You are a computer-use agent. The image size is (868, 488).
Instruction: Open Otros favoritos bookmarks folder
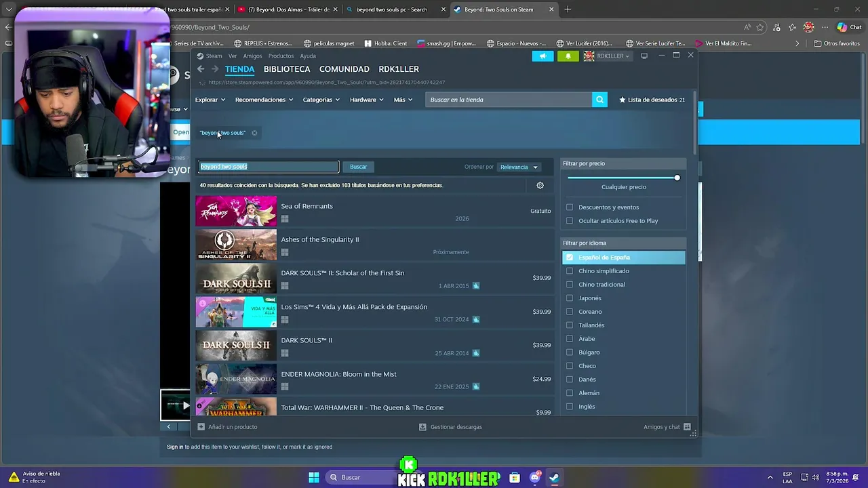coord(837,43)
